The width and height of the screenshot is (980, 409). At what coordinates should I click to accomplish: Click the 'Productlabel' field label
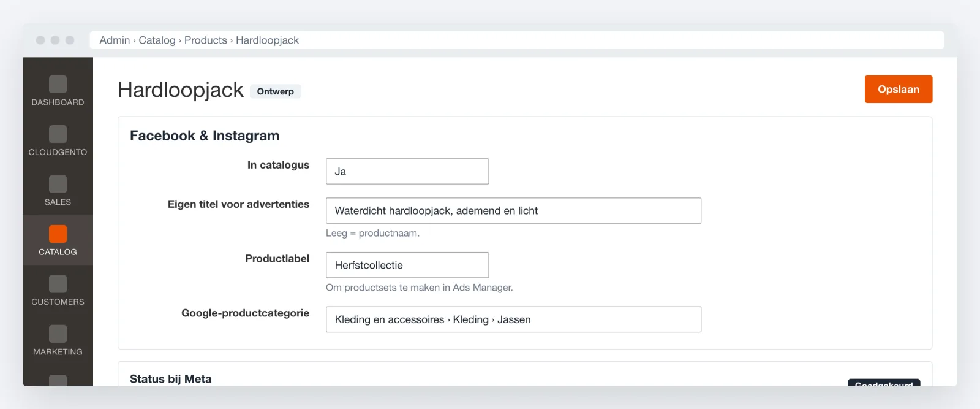tap(277, 259)
